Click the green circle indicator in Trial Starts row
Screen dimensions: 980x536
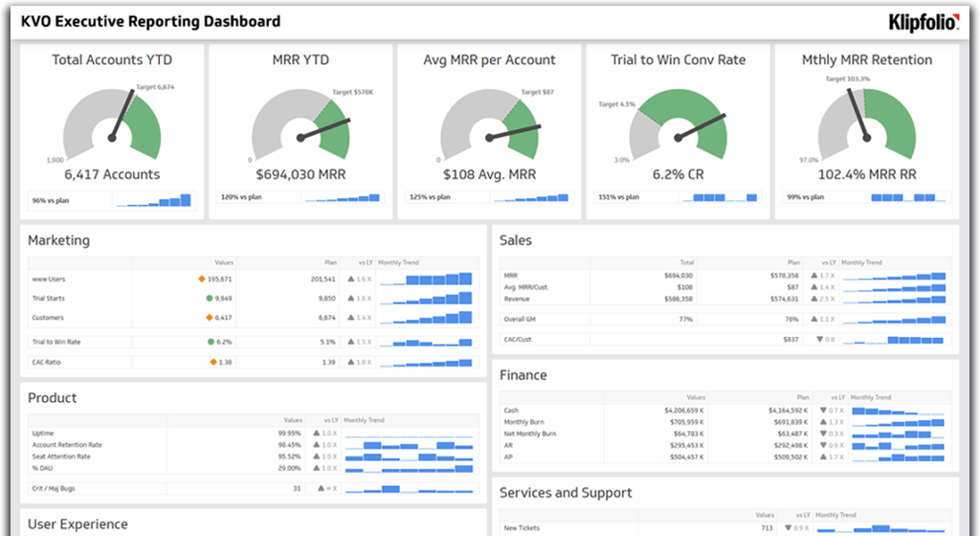[210, 298]
